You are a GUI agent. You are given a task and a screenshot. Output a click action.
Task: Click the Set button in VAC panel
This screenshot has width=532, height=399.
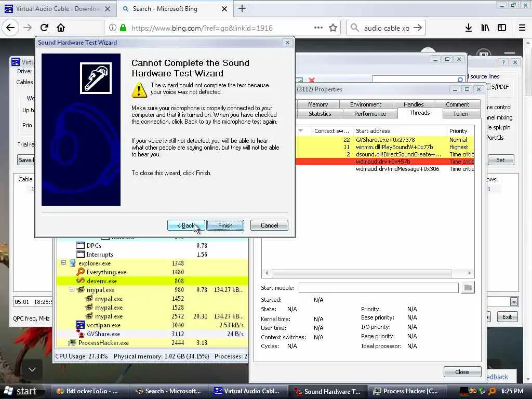(x=501, y=160)
